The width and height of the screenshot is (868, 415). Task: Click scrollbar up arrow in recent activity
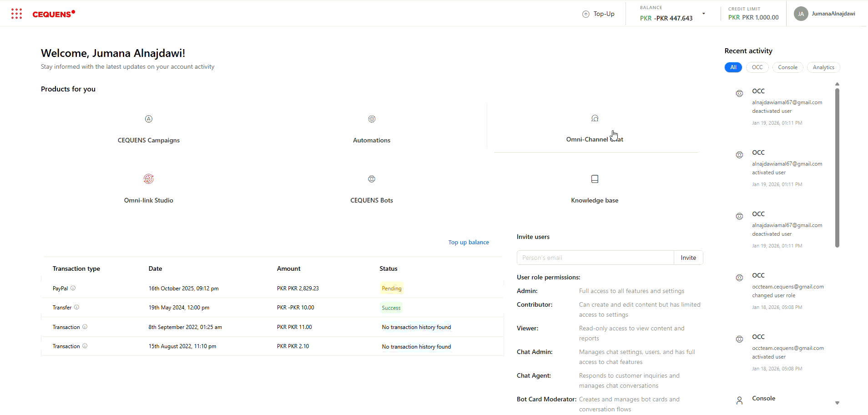coord(837,84)
